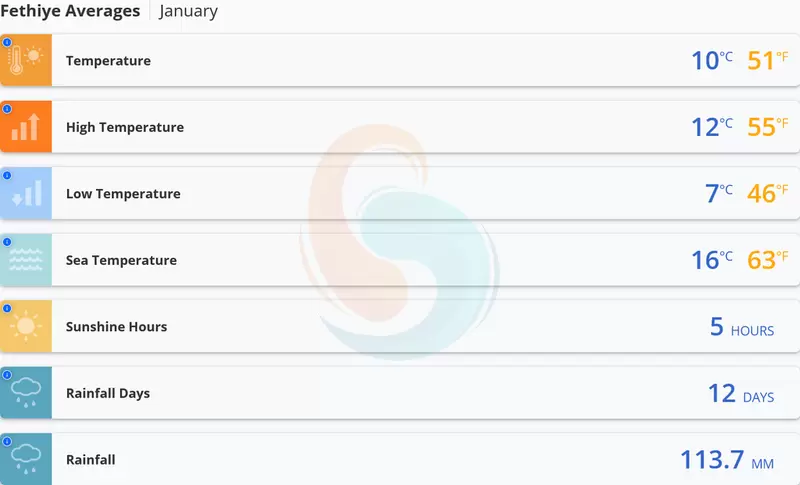Viewport: 800px width, 485px height.
Task: Click the Sea Temperature label text
Action: [x=121, y=260]
